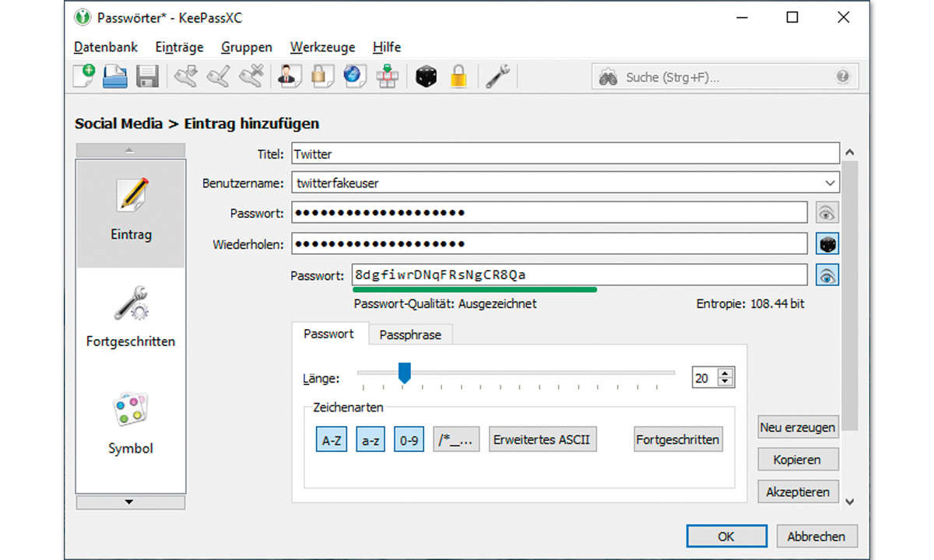Toggle uppercase A-Z characters
This screenshot has height=560, width=934.
[x=332, y=440]
